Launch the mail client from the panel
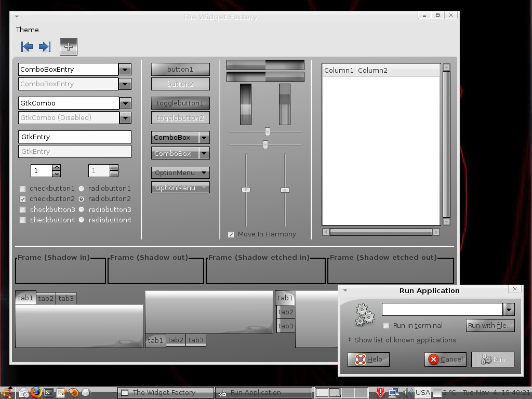 [24, 393]
